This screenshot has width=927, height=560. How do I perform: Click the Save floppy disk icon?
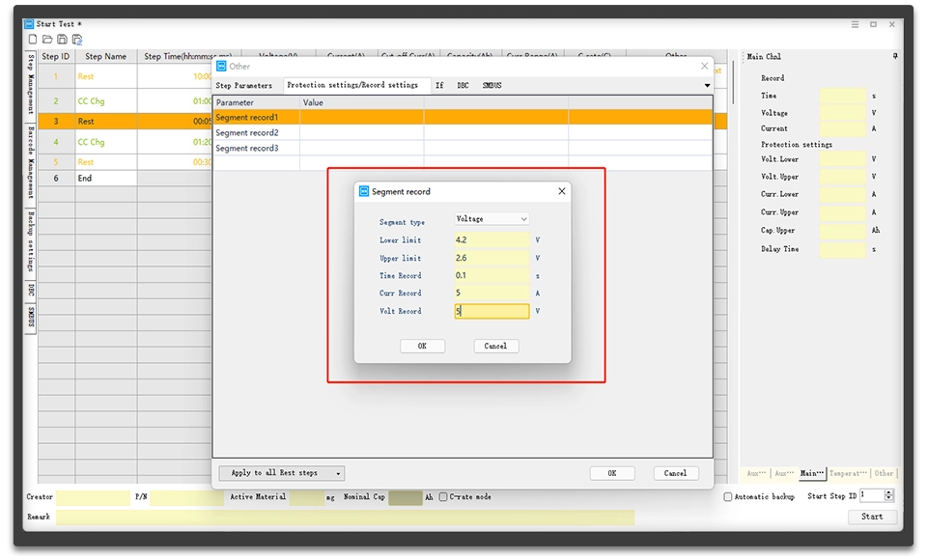click(x=62, y=40)
